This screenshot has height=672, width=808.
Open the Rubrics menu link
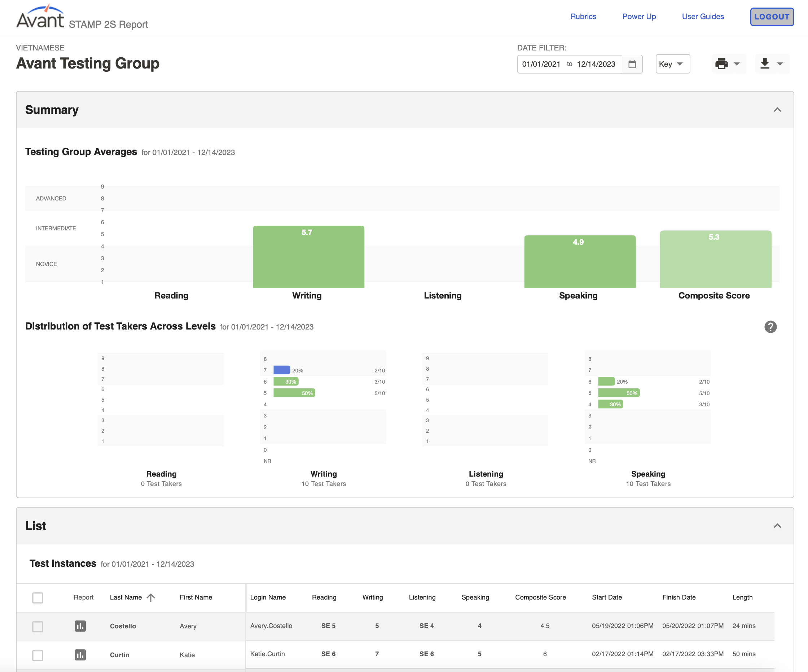[583, 17]
